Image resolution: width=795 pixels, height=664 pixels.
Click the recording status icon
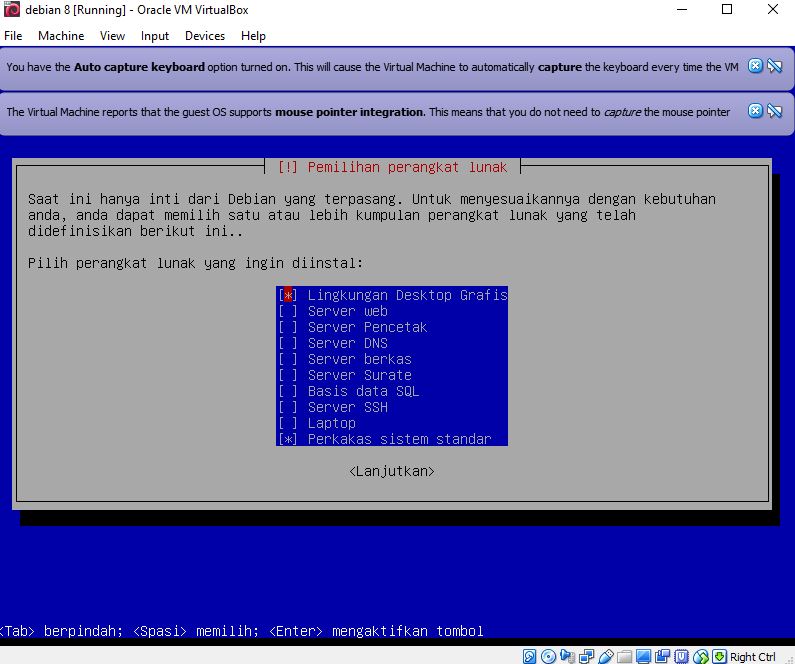pos(662,656)
